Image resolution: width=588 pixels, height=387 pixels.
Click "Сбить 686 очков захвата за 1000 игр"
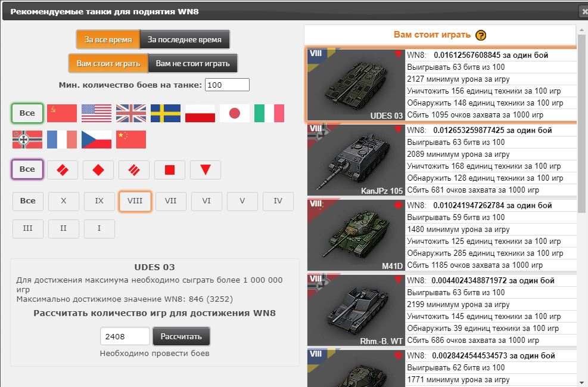point(473,340)
